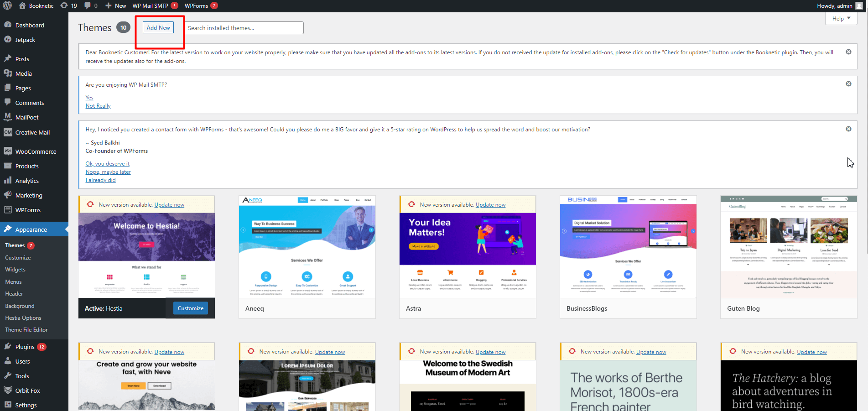Open the WordPress logo menu
Screen dimensions: 868x411
pos(7,5)
